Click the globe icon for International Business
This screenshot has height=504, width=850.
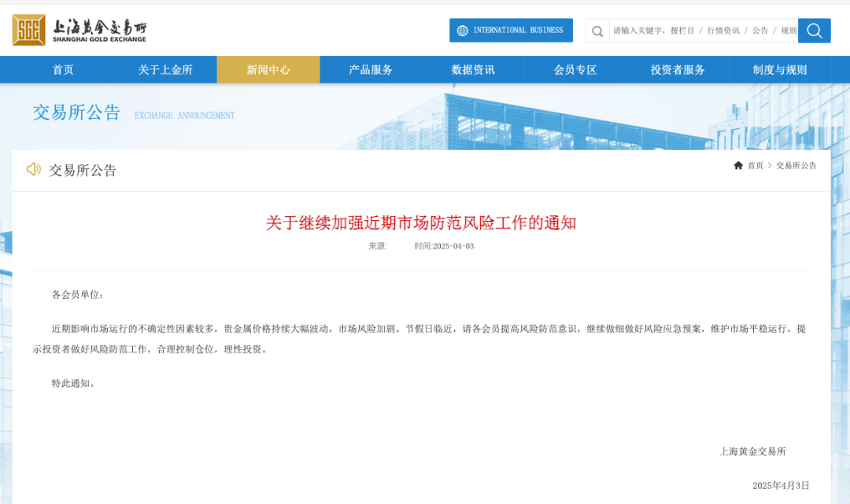tap(462, 31)
